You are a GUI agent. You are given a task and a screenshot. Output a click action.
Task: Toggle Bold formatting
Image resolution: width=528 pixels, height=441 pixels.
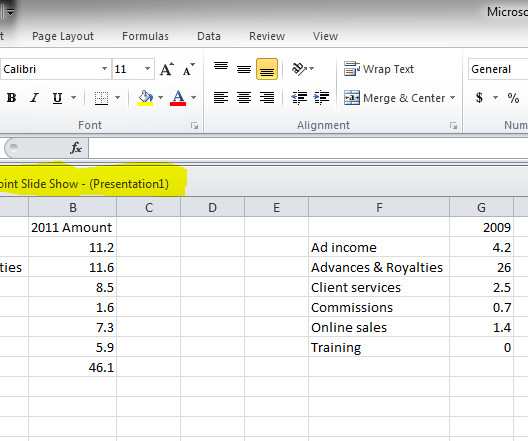[x=11, y=98]
